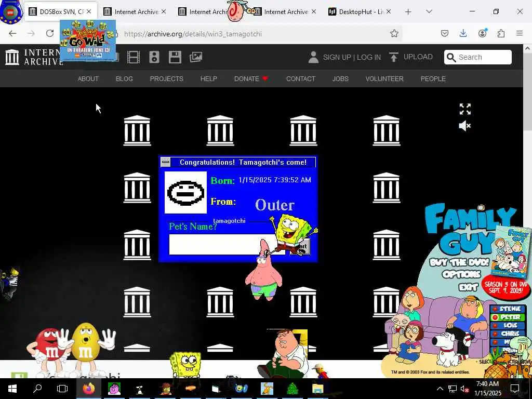Click the Firefox taskbar icon
Image resolution: width=532 pixels, height=399 pixels.
(x=88, y=389)
